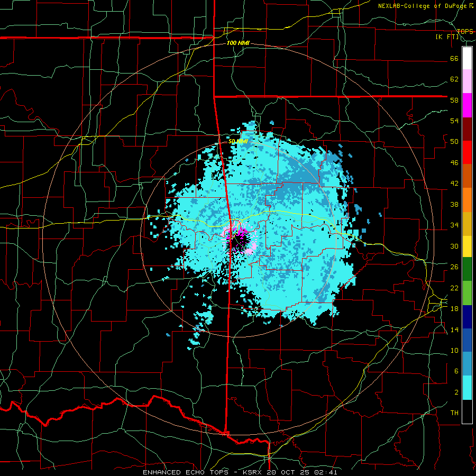Click the dark red 54 kft legend swatch

point(467,129)
